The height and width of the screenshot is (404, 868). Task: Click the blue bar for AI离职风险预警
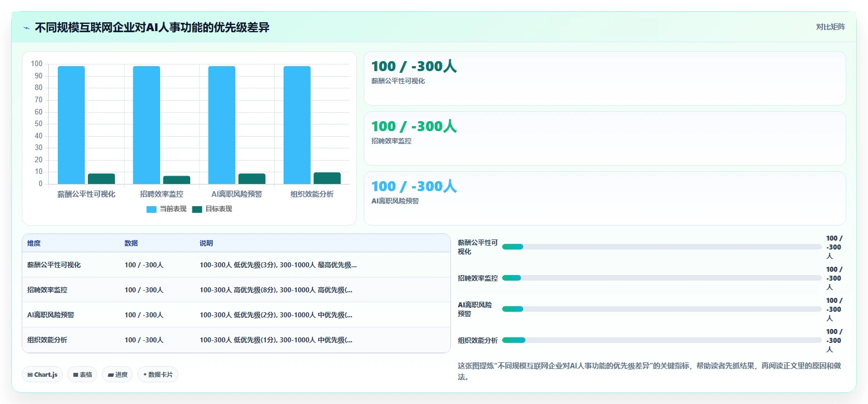222,125
